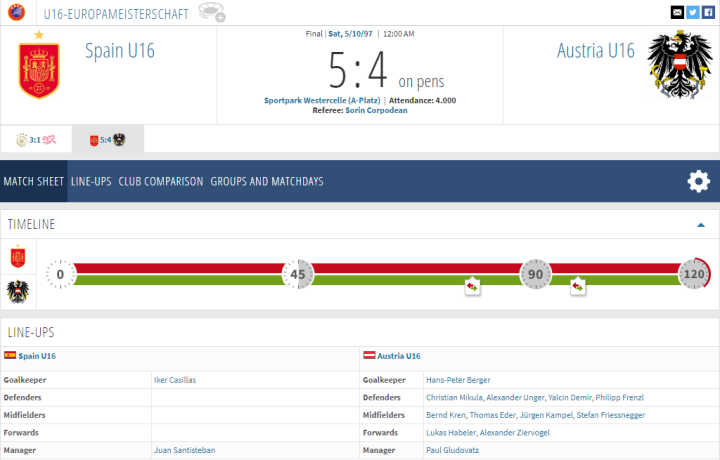Open the CLUB COMPARISON tab

pyautogui.click(x=160, y=182)
